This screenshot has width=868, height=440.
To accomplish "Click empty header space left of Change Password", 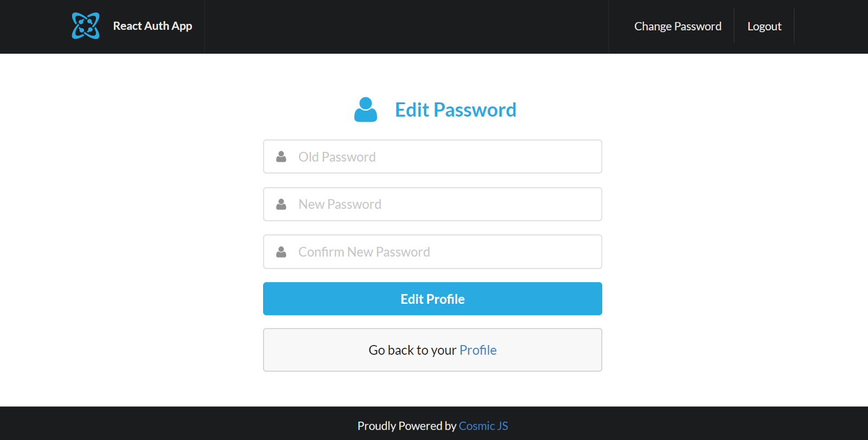I will pos(407,27).
